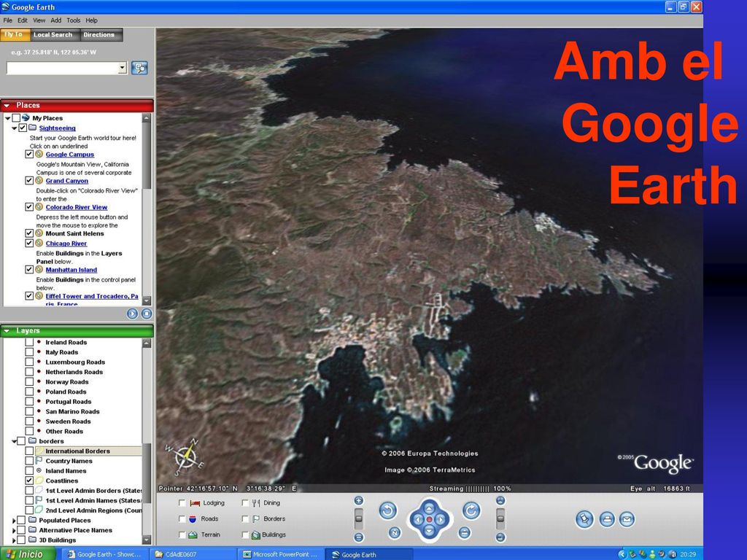747x560 pixels.
Task: Move the view down with the navigation arrow
Action: 429,531
